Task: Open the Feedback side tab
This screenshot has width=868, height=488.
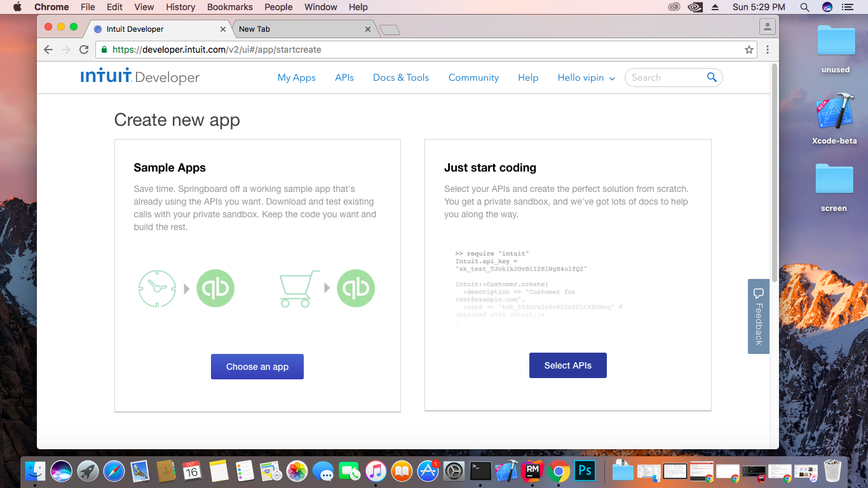Action: [759, 316]
